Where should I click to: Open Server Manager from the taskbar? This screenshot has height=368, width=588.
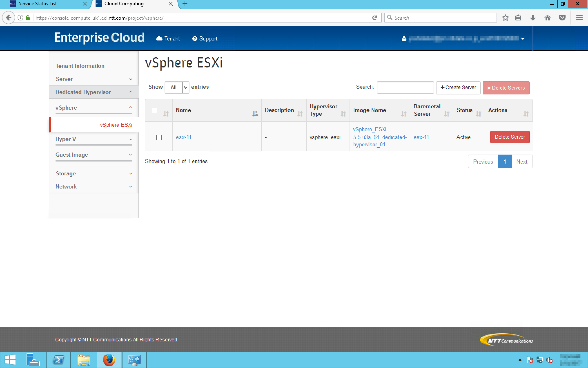[33, 360]
